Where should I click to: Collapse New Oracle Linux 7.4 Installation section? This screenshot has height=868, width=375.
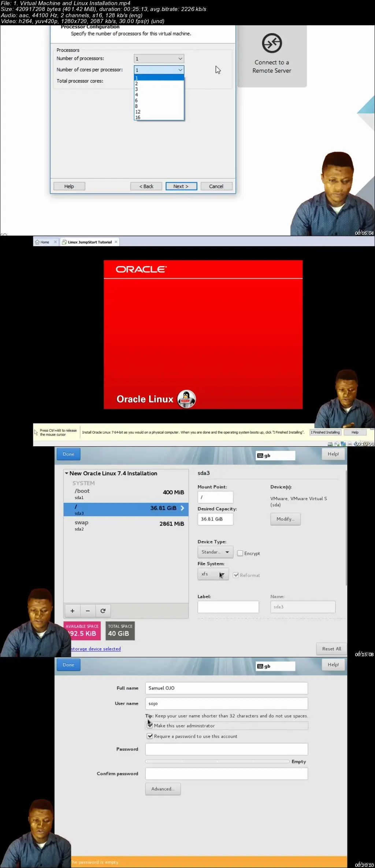coord(67,473)
